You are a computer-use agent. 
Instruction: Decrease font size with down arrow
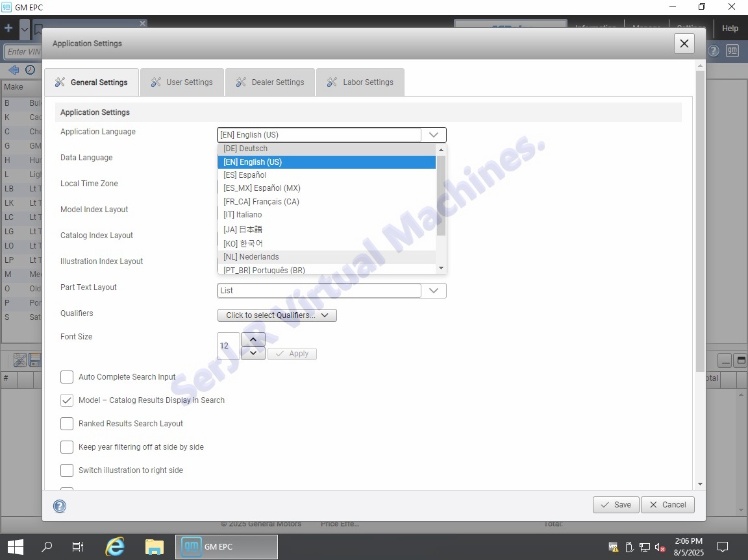click(253, 353)
